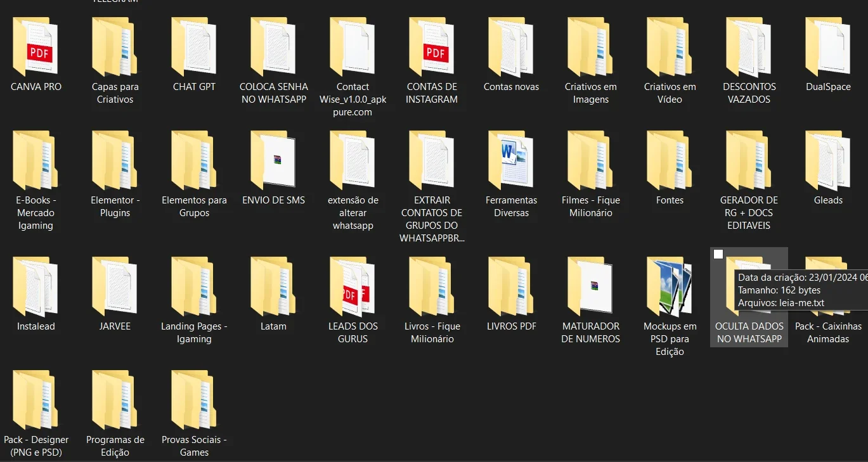Select the Elementos para Grupos folder icon
This screenshot has width=868, height=462.
tap(194, 160)
